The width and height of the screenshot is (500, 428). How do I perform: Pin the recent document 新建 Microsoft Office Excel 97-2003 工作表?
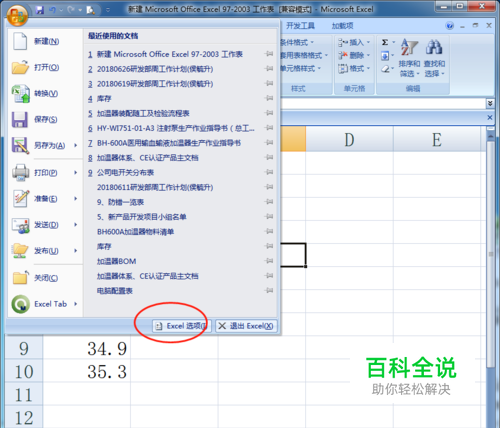[x=269, y=54]
